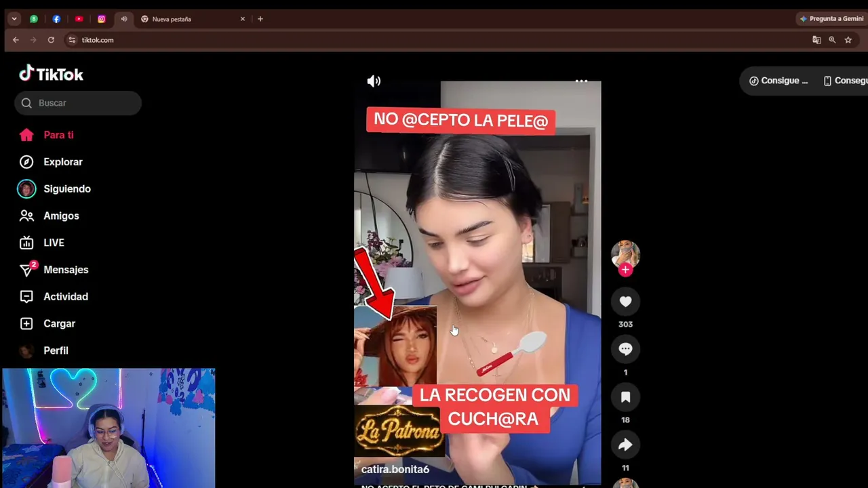Open the zoom control in address bar
Screen dimensions: 868x488
tap(832, 40)
